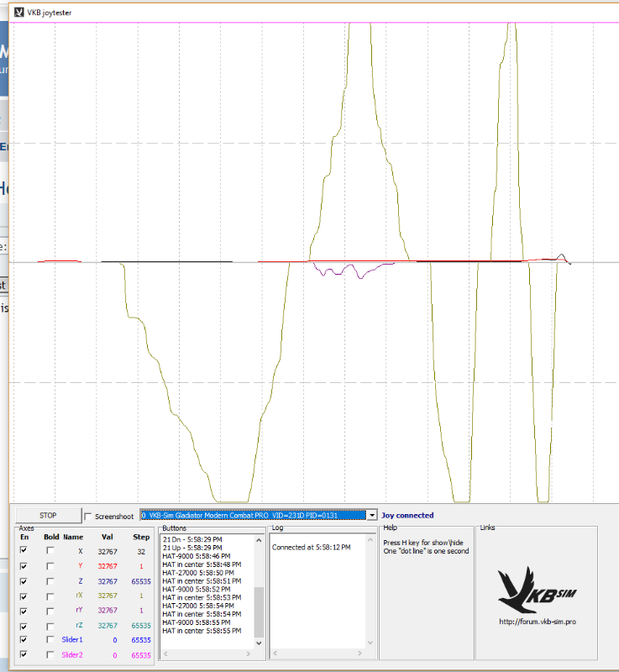Open the forum.vkb-sim.pro link
The width and height of the screenshot is (619, 672).
pos(538,622)
